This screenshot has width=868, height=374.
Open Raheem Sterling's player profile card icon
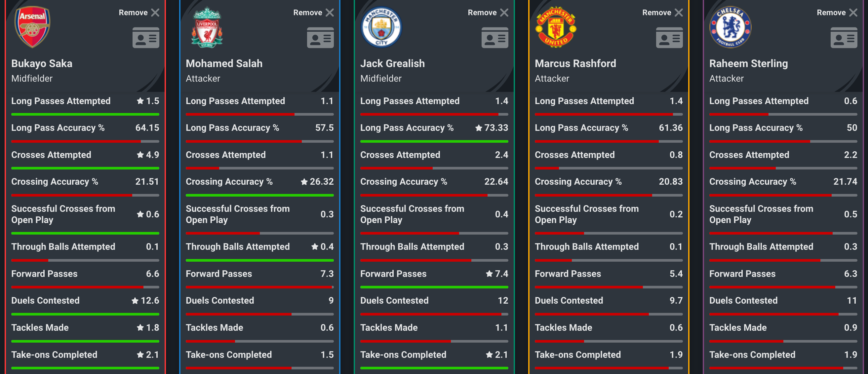point(844,38)
